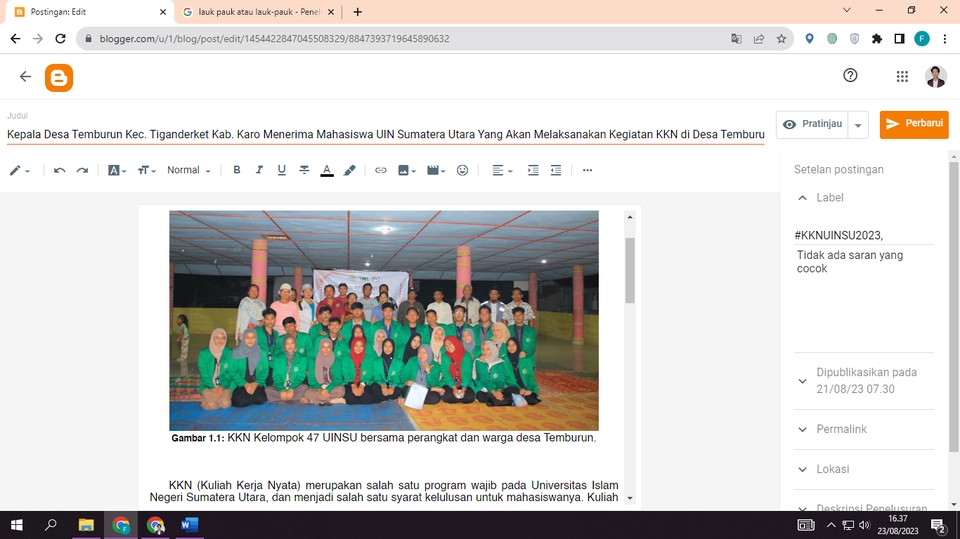Redo the edit in the toolbar
This screenshot has height=539, width=960.
pyautogui.click(x=82, y=170)
